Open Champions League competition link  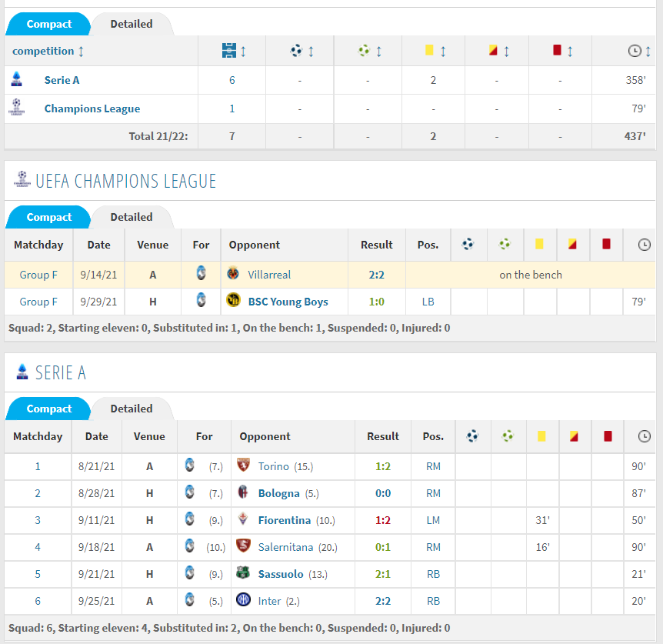(92, 108)
